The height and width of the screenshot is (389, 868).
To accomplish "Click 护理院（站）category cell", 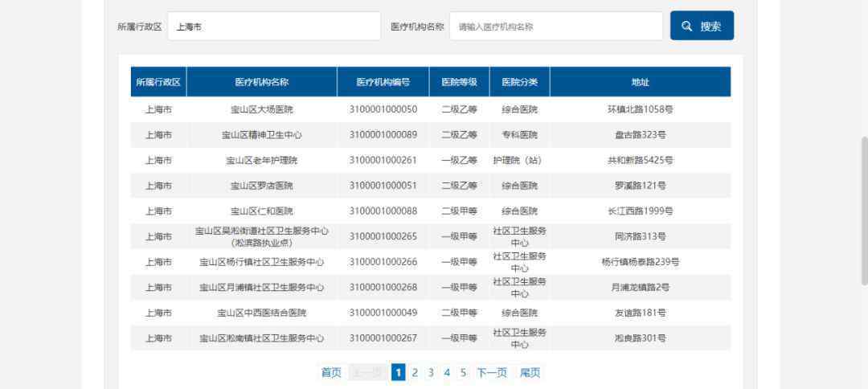I will (517, 161).
